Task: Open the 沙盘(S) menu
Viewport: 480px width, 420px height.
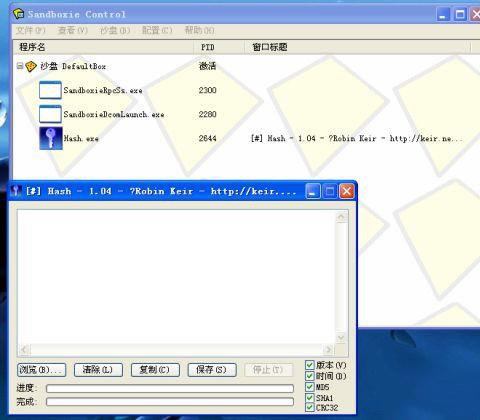Action: coord(115,31)
